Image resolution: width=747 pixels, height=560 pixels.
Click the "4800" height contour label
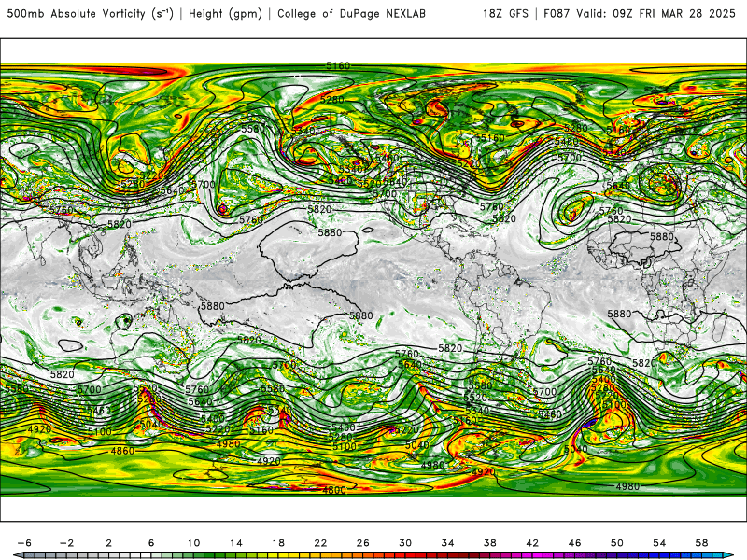pos(334,489)
